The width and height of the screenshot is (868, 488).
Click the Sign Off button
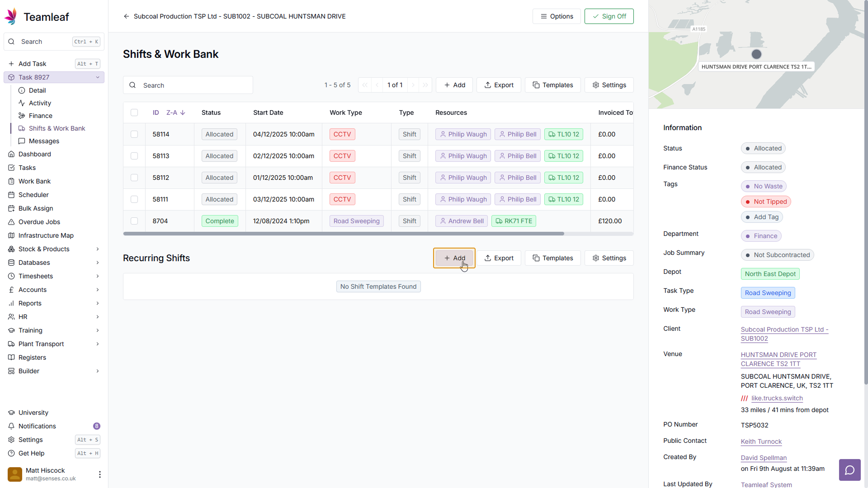pos(609,16)
